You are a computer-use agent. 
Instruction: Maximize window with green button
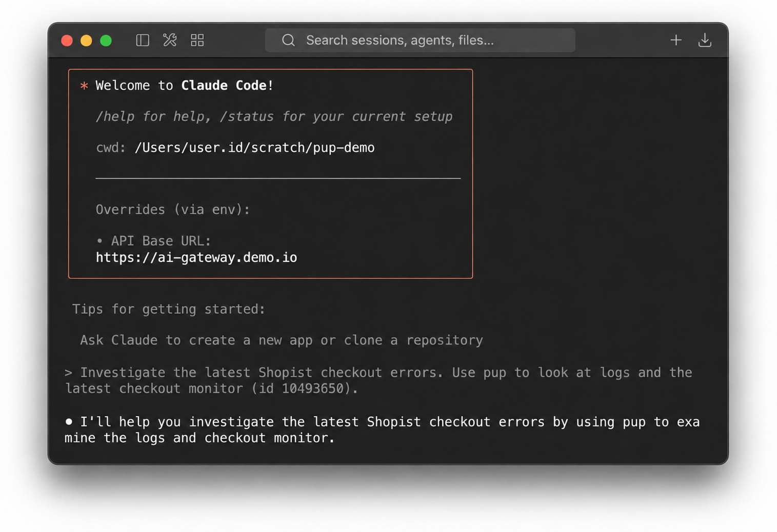[x=106, y=40]
